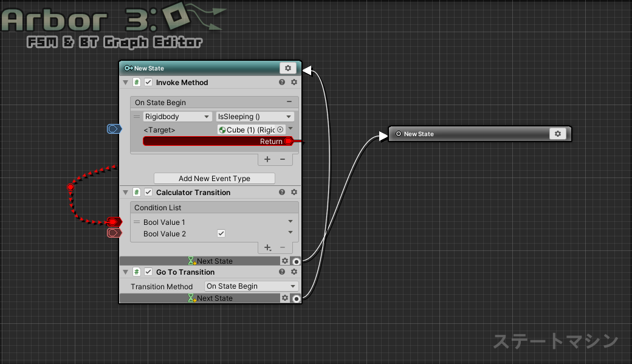Toggle the Go To Transition enabled checkbox
632x364 pixels.
(x=148, y=272)
